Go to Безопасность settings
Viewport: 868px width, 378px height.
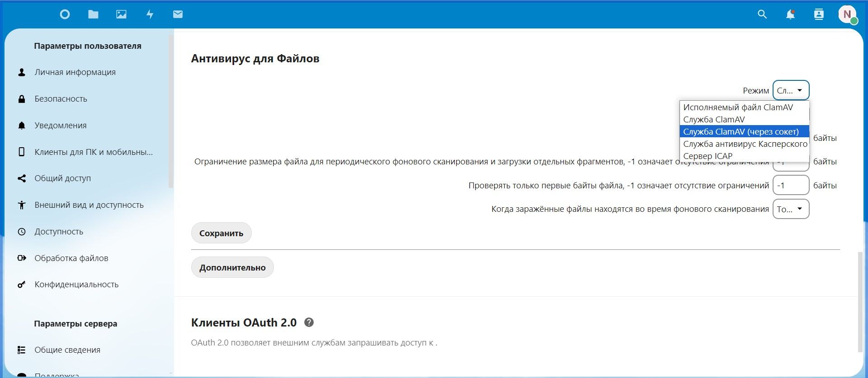click(x=61, y=99)
